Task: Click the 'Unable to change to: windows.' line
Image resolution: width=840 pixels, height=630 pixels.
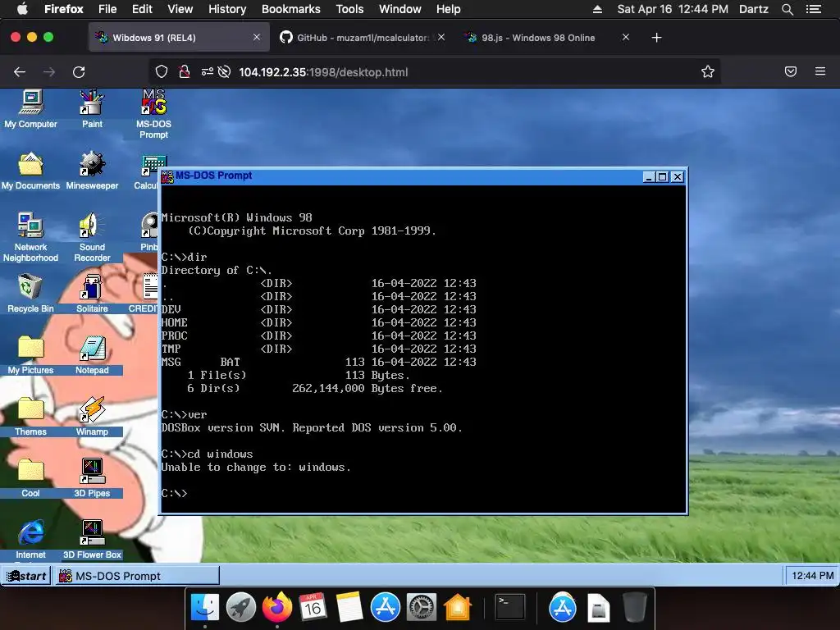Action: [x=256, y=467]
